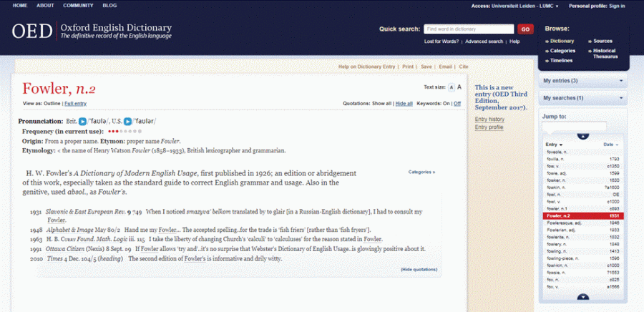Click the Quick search input field
This screenshot has height=312, width=644.
tap(468, 29)
